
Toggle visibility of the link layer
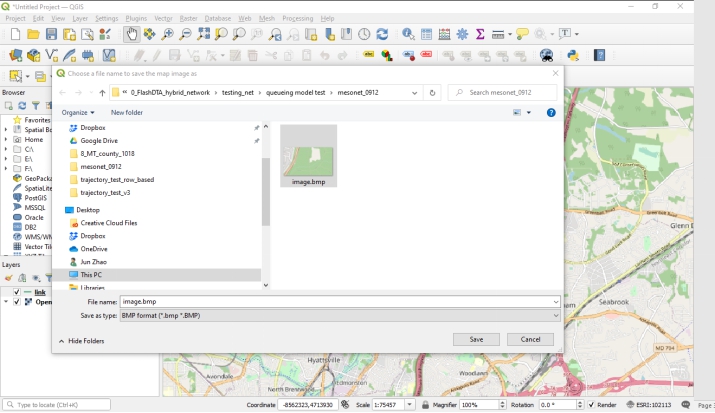17,292
